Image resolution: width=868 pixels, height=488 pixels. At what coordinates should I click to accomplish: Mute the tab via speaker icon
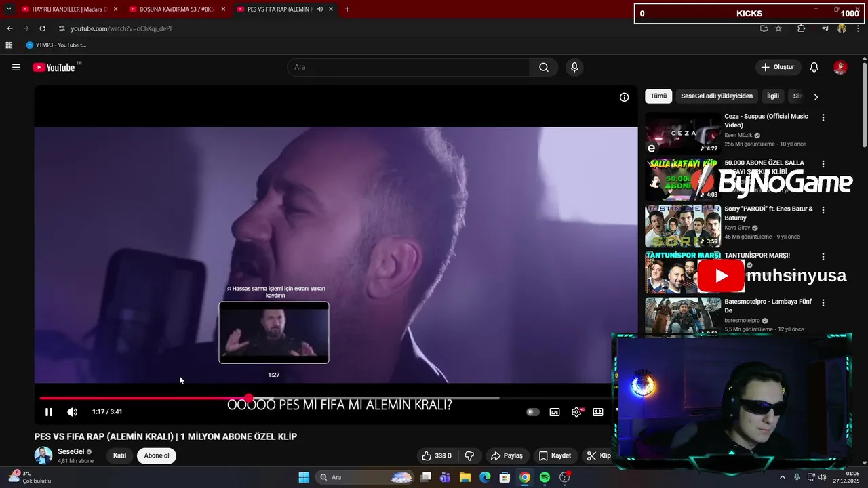coord(320,9)
